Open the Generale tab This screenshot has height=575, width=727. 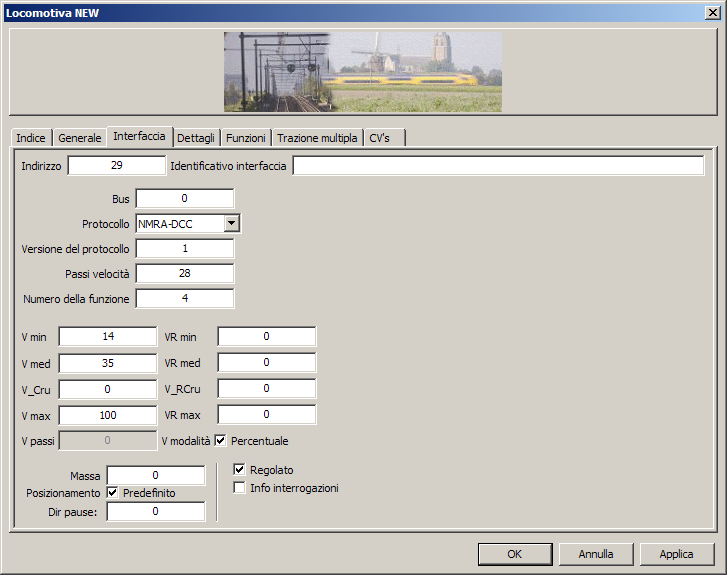click(x=80, y=138)
